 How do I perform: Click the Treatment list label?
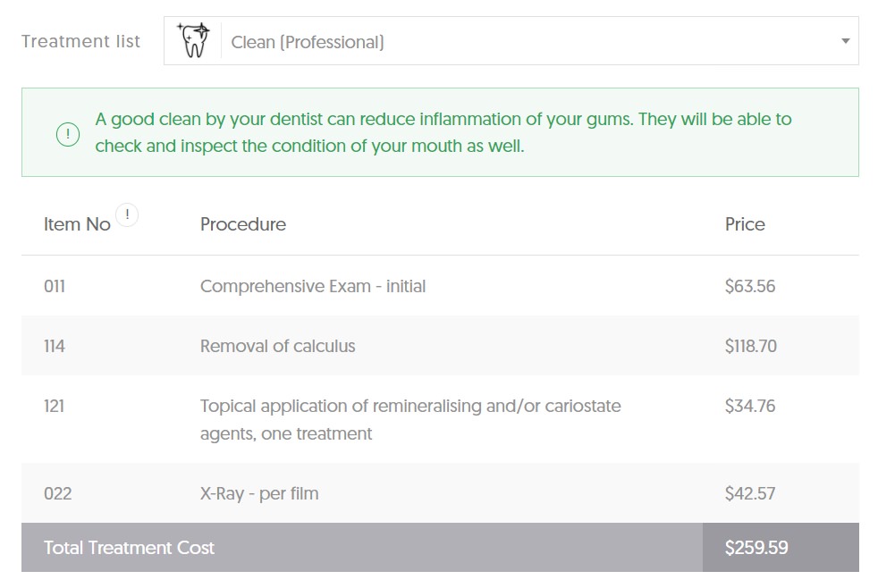(x=80, y=41)
